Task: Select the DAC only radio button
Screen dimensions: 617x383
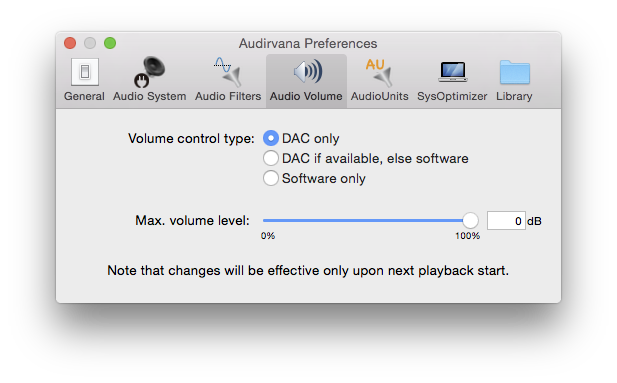Action: pyautogui.click(x=271, y=138)
